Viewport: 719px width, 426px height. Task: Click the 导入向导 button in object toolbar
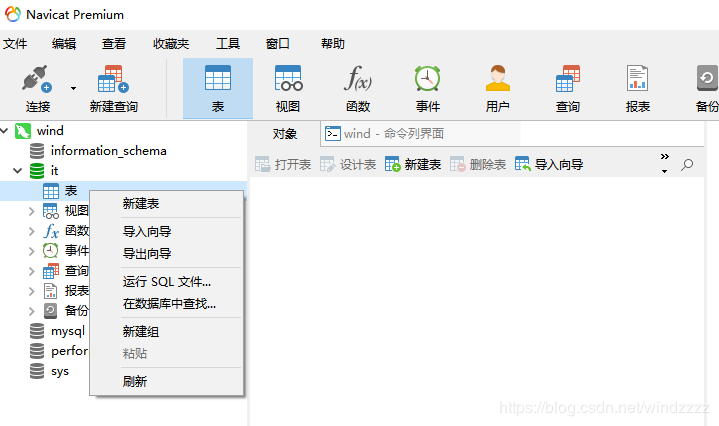click(549, 165)
